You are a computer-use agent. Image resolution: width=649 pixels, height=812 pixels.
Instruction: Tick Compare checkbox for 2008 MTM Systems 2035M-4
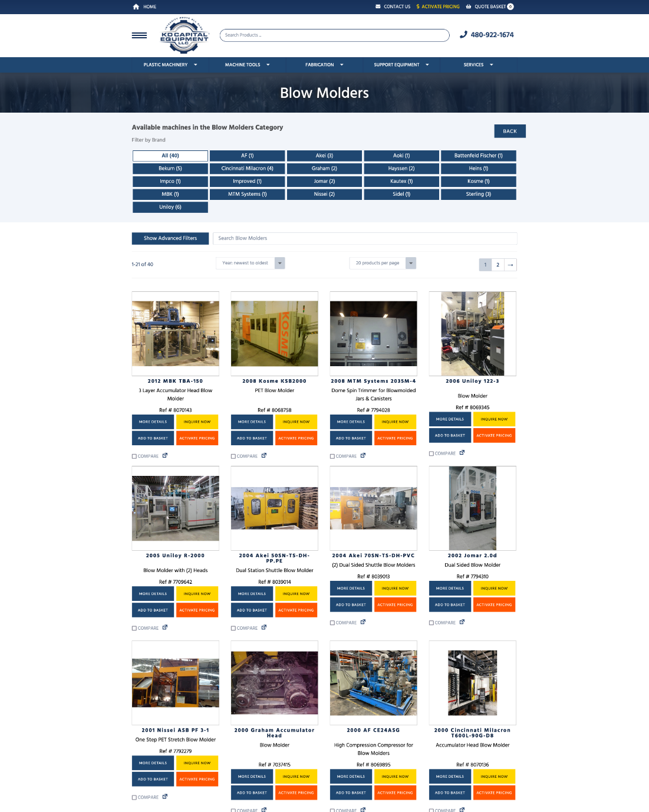coord(332,456)
